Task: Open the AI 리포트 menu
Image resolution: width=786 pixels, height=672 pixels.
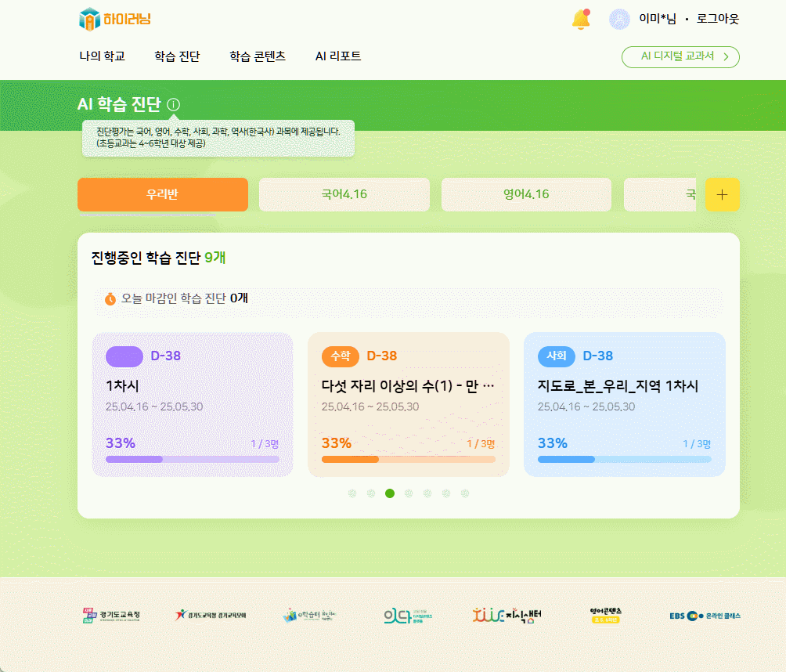Action: tap(338, 56)
